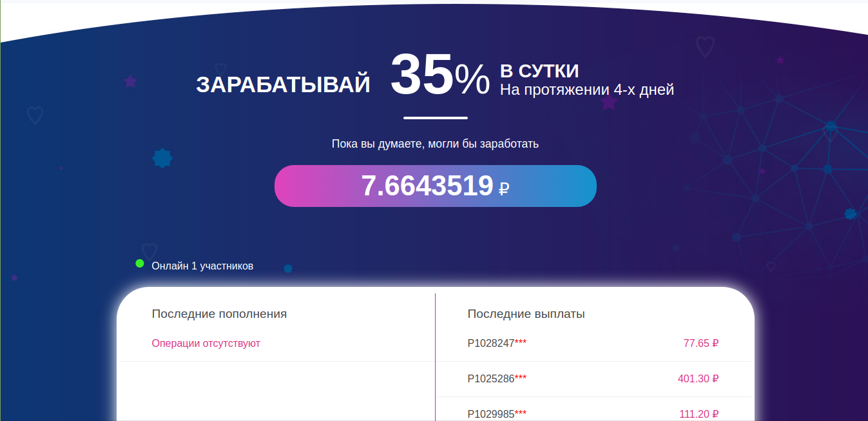Click the ruble sign in the gradient counter

[x=504, y=188]
